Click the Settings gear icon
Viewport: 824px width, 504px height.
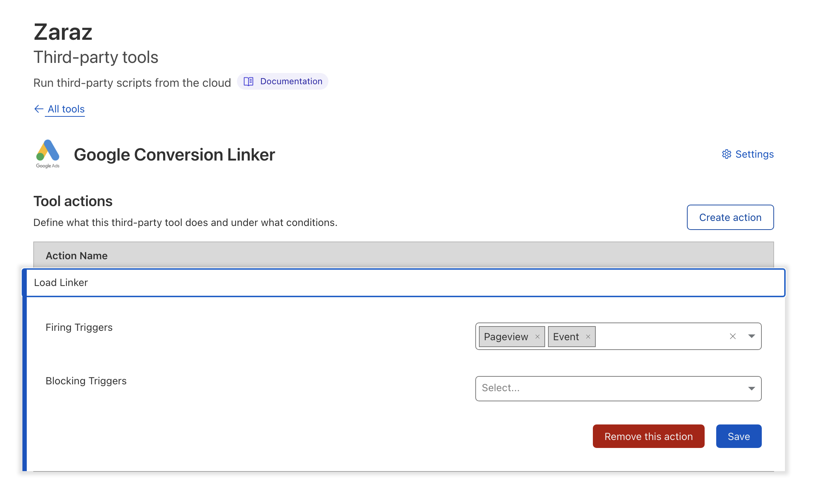pos(727,154)
